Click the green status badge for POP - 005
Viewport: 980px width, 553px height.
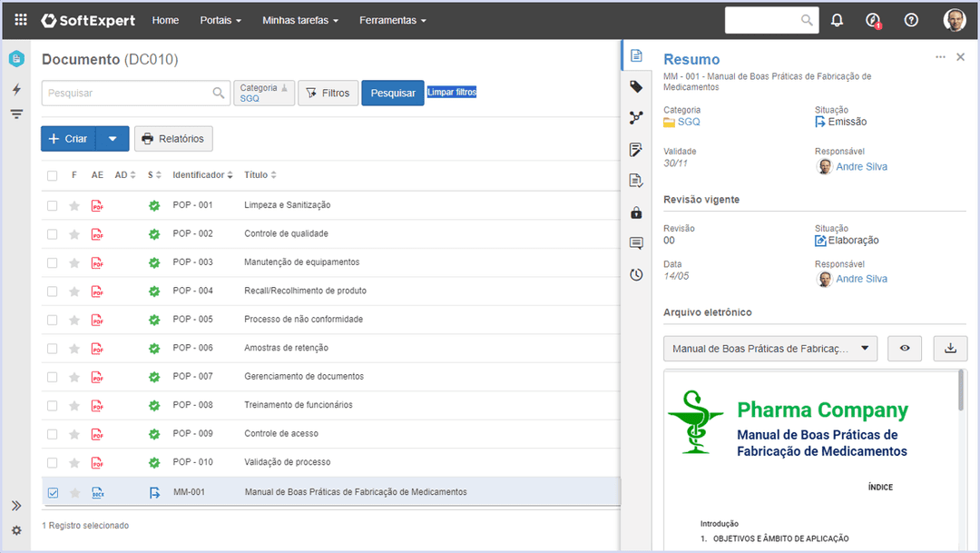(154, 320)
